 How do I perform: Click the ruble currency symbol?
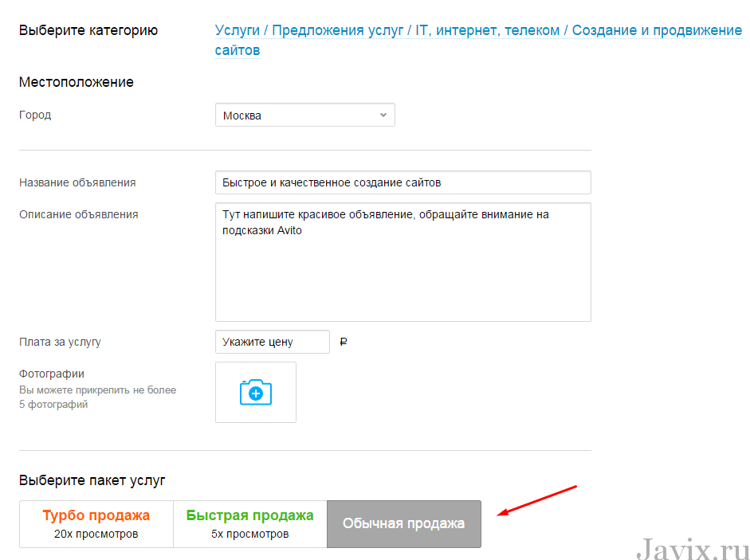click(x=344, y=342)
